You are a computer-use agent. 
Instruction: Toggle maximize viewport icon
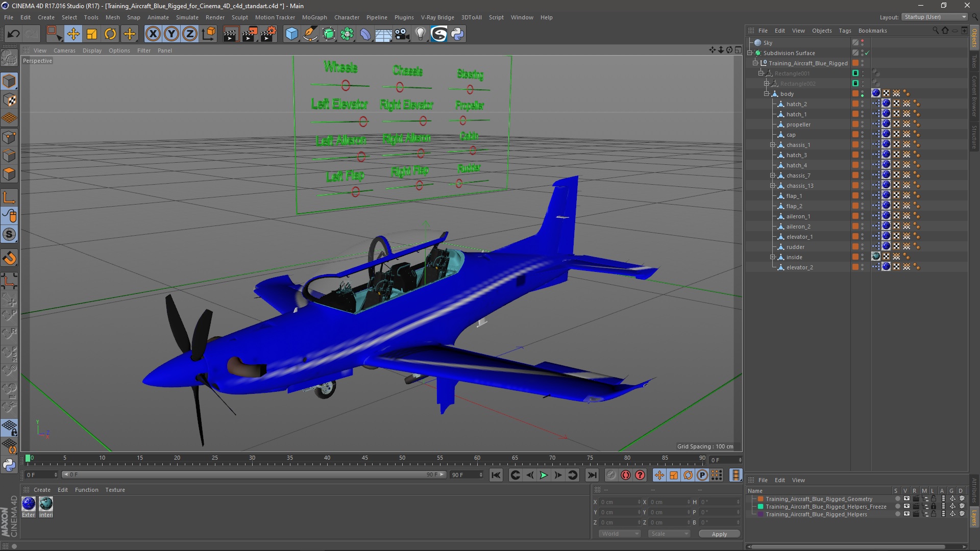pos(738,50)
